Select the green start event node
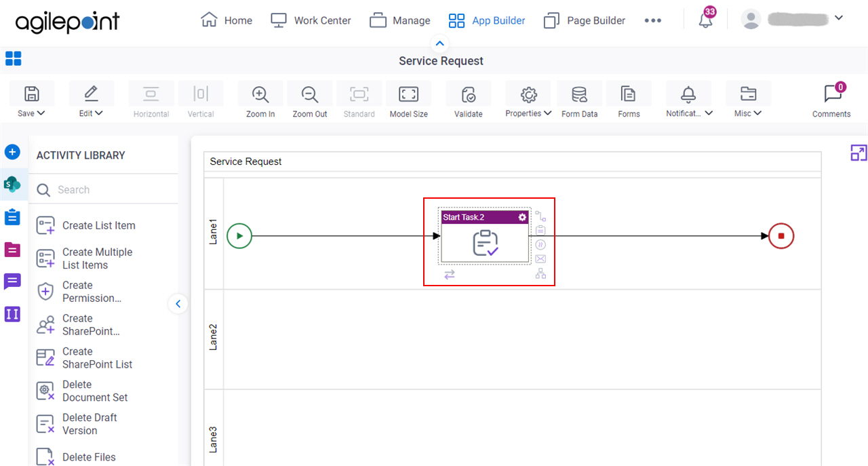This screenshot has width=868, height=466. (x=239, y=236)
